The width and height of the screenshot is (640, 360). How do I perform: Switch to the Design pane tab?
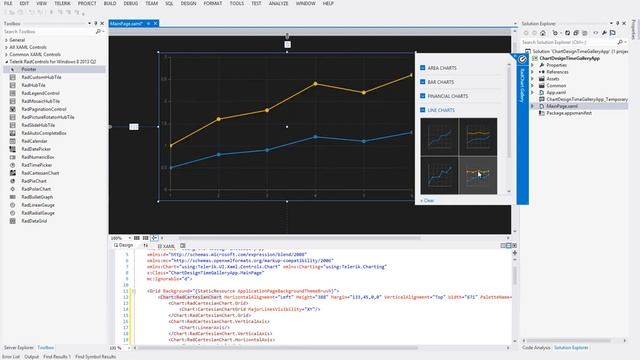click(124, 245)
